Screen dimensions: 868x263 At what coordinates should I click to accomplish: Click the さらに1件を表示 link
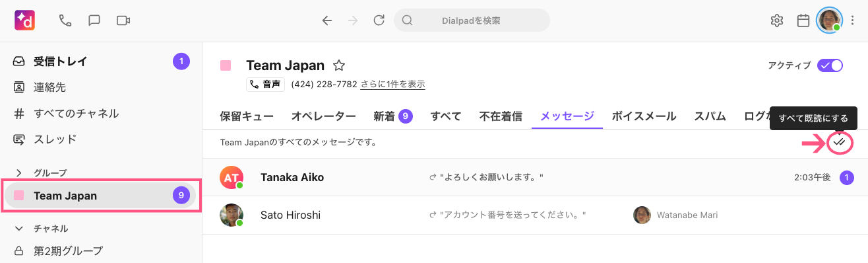(392, 85)
